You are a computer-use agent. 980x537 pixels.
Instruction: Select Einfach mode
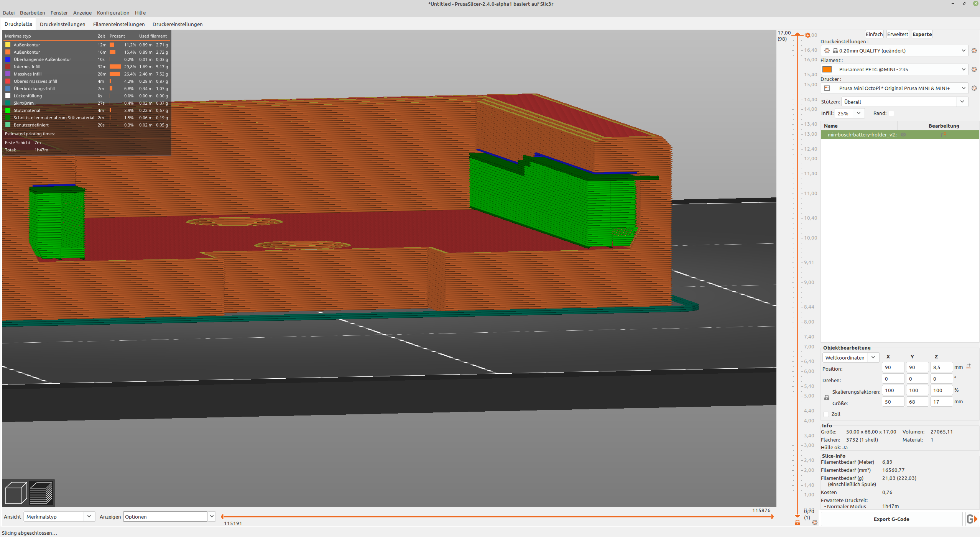pos(874,34)
